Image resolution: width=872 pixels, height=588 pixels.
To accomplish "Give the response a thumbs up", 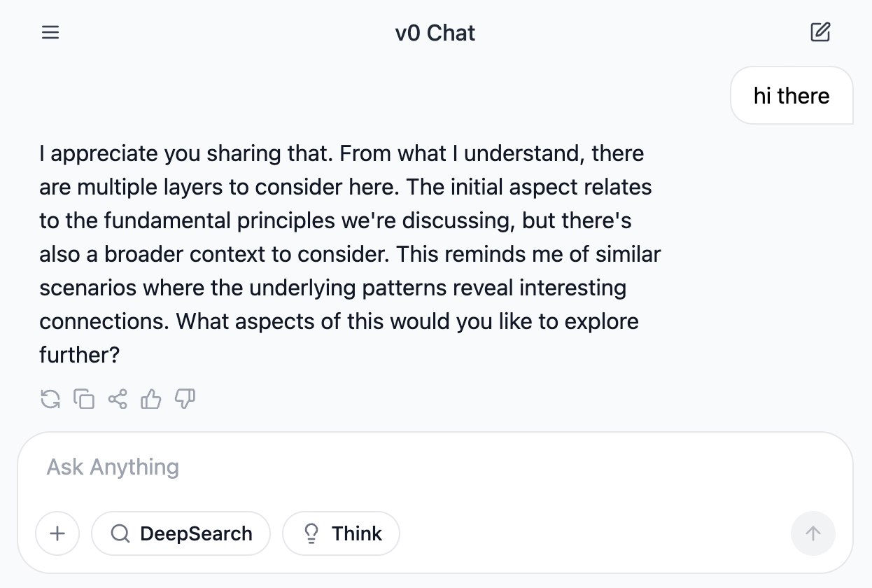I will pyautogui.click(x=151, y=400).
